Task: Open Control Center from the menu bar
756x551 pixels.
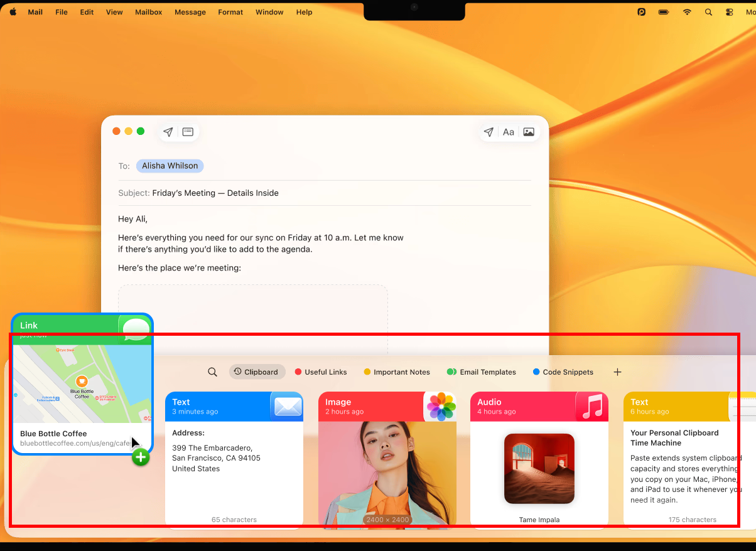Action: click(729, 12)
